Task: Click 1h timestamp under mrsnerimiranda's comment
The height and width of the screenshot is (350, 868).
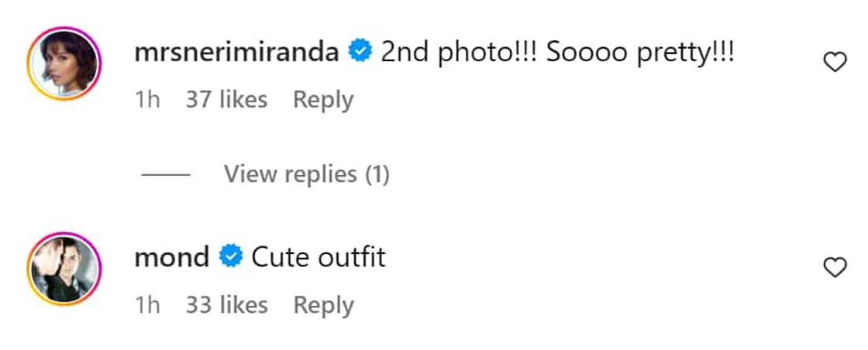Action: [147, 100]
